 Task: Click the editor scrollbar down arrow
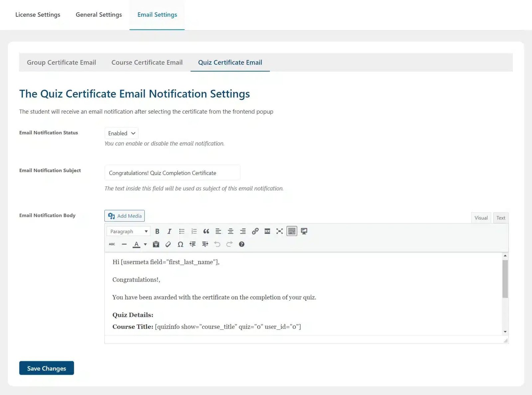click(505, 332)
